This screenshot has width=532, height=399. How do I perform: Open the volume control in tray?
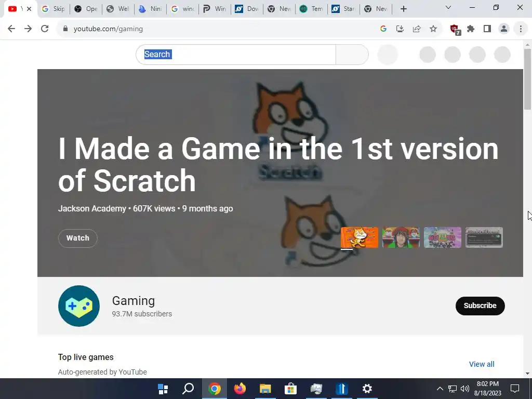tap(465, 389)
